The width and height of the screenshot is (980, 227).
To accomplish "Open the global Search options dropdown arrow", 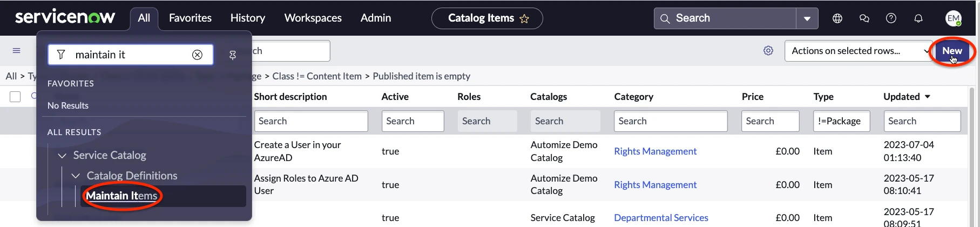I will click(x=807, y=18).
